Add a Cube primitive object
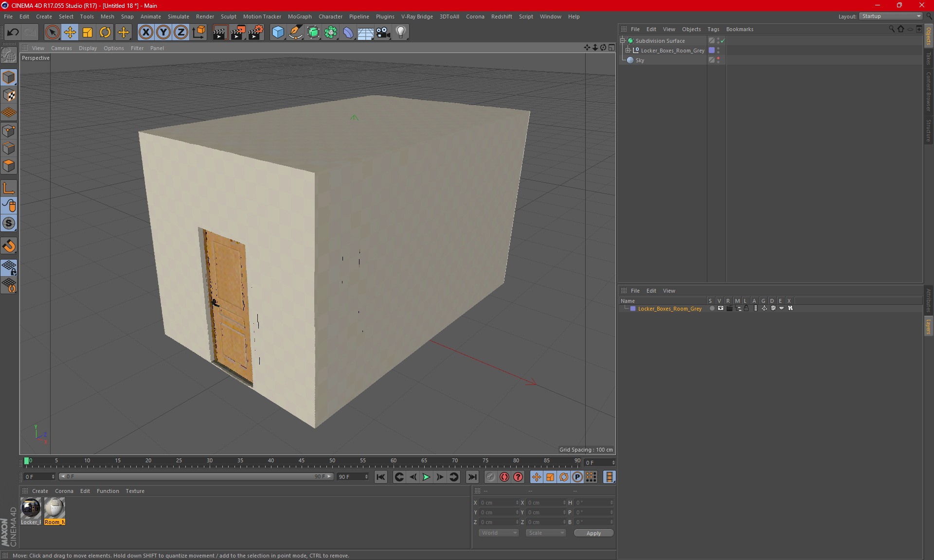934x560 pixels. pos(278,33)
